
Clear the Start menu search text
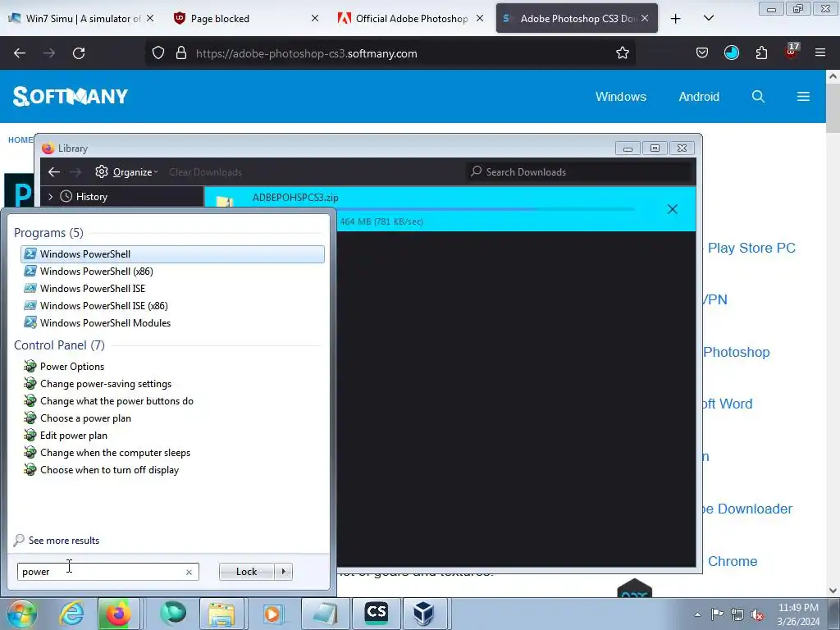click(189, 572)
